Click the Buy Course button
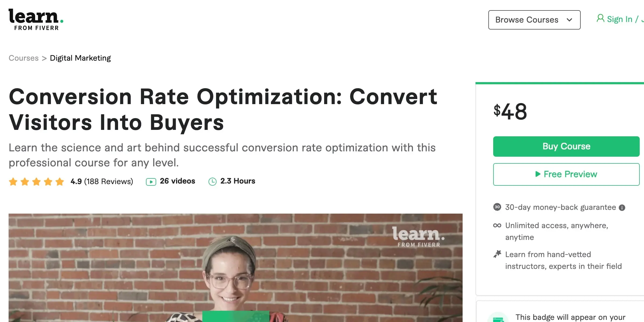 [x=566, y=146]
